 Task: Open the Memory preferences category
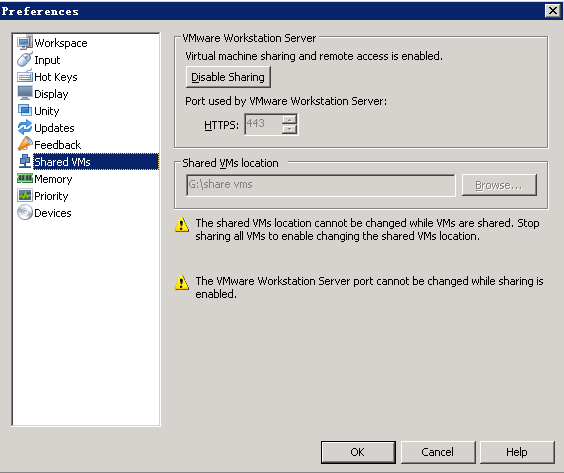click(x=53, y=179)
